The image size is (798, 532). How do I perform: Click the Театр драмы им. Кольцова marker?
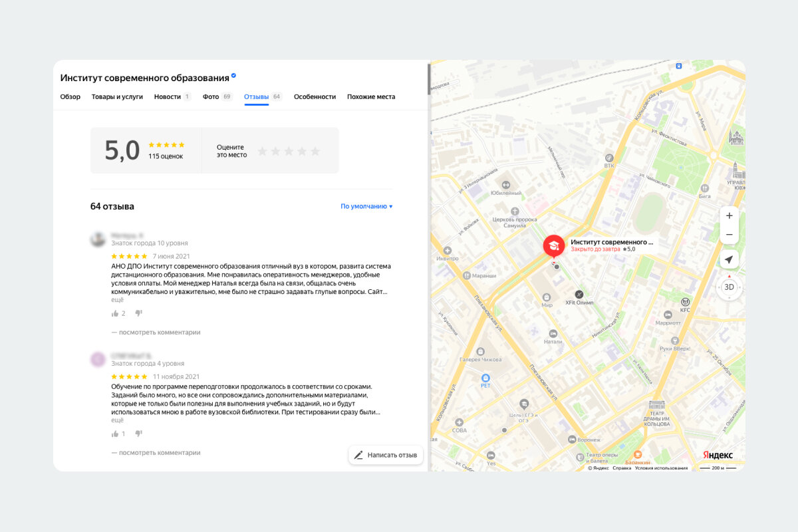656,404
